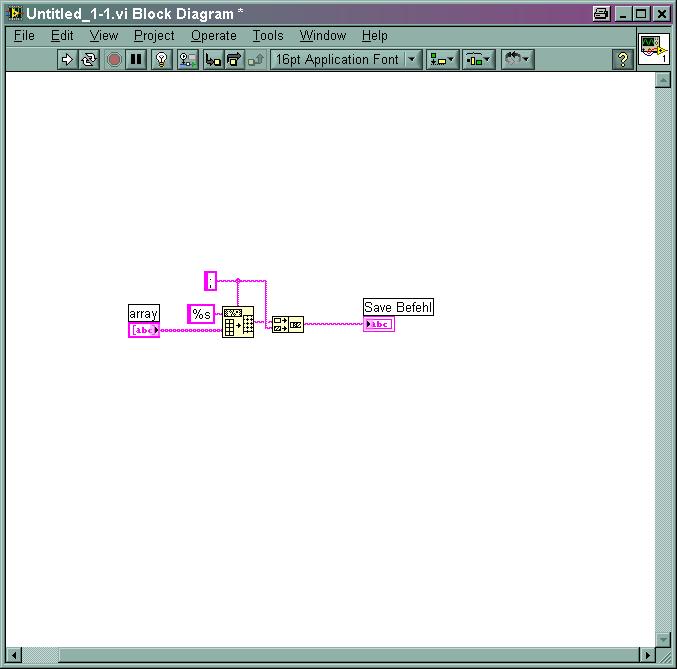677x669 pixels.
Task: Select the semicolon delimiter string constant
Action: point(210,281)
